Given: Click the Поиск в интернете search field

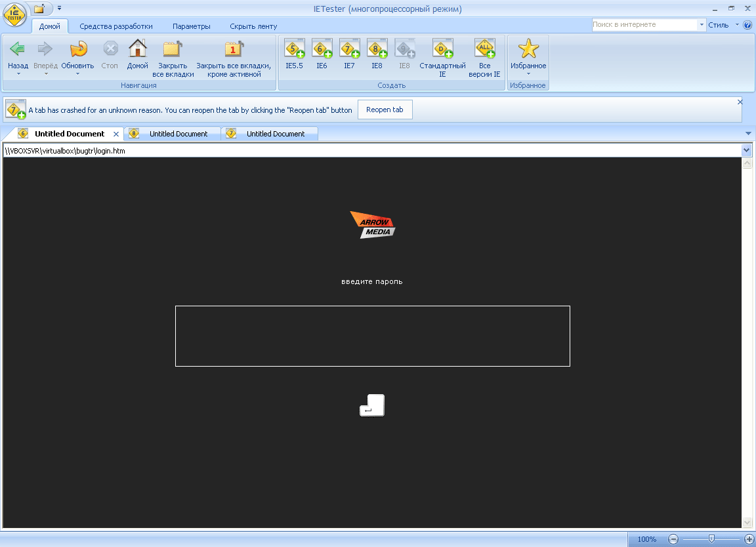Looking at the screenshot, I should click(644, 24).
